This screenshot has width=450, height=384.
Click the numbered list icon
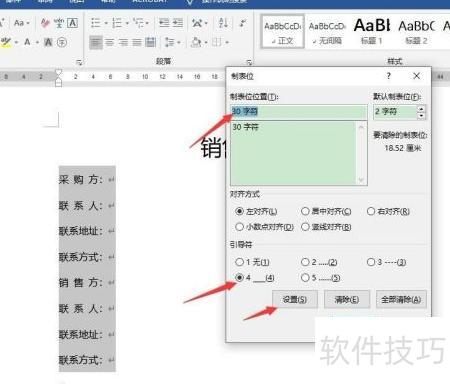[x=117, y=23]
